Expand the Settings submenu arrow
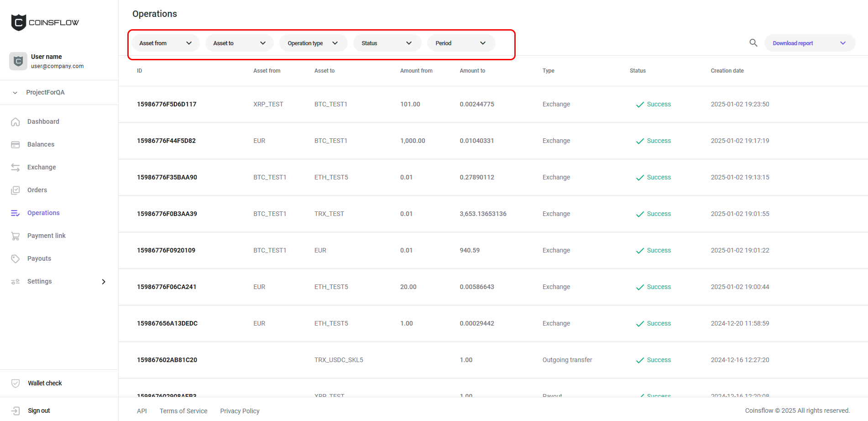The height and width of the screenshot is (421, 868). tap(104, 282)
